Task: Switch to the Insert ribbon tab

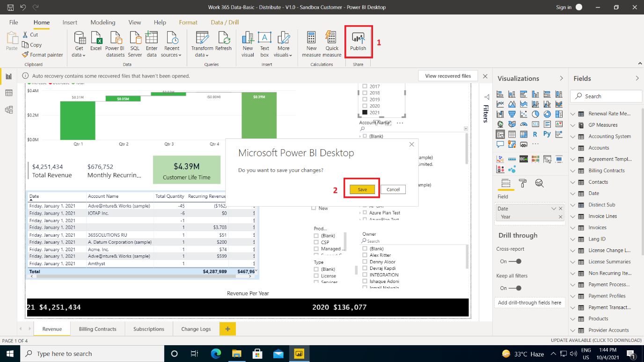Action: pyautogui.click(x=70, y=22)
